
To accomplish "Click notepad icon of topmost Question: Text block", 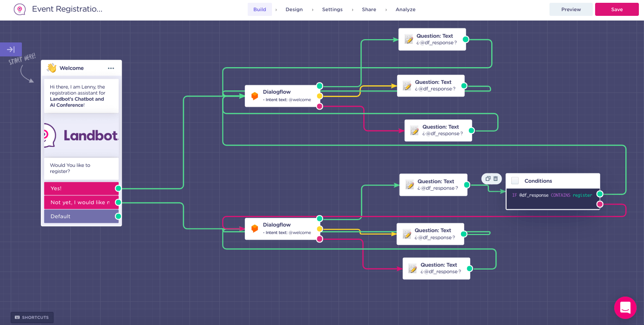I will coord(409,39).
